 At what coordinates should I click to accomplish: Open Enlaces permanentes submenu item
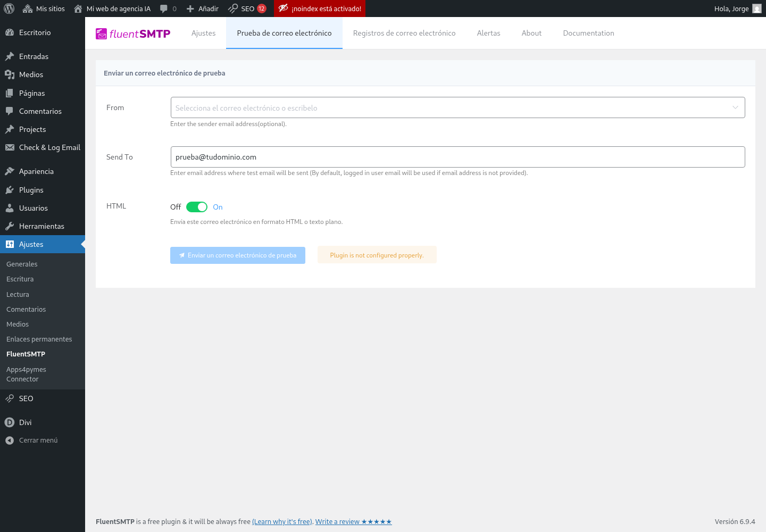coord(39,339)
